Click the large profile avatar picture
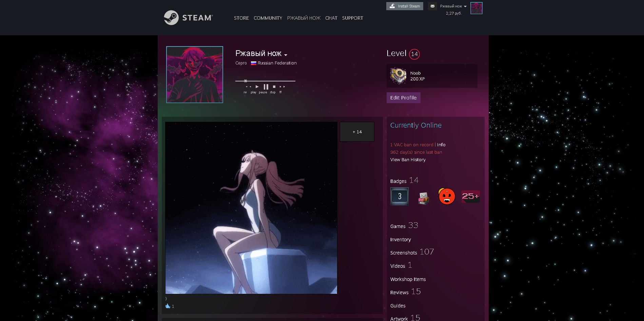Screen dimensions: 644x321 pos(195,75)
